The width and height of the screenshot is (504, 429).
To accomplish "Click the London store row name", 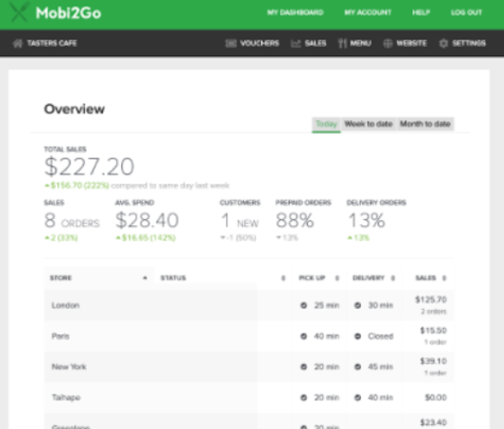I will tap(66, 305).
